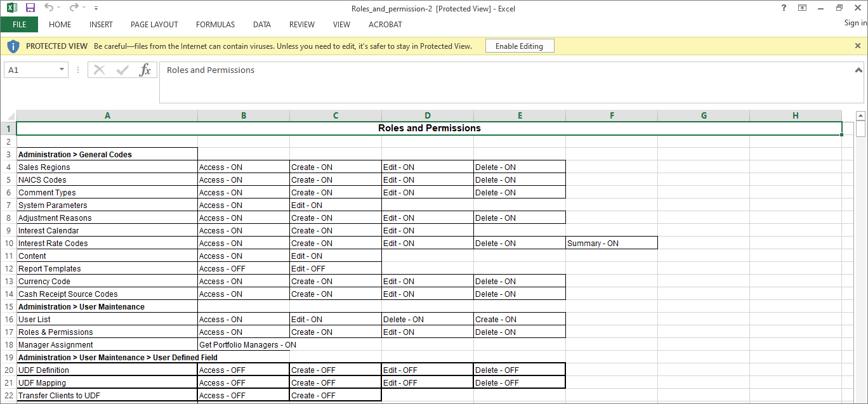Dismiss the Protected View message bar

(x=858, y=46)
